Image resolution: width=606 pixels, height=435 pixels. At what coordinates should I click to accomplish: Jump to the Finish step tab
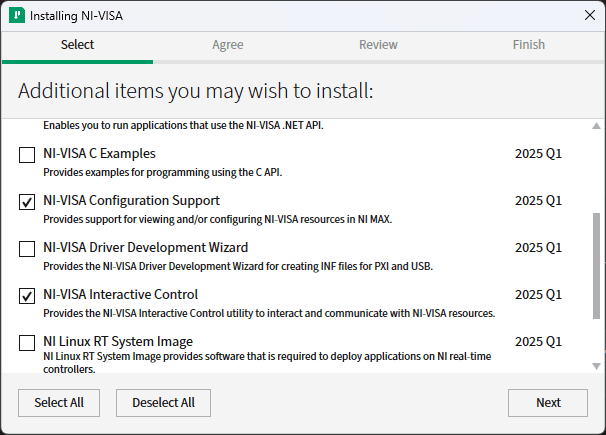[x=529, y=45]
